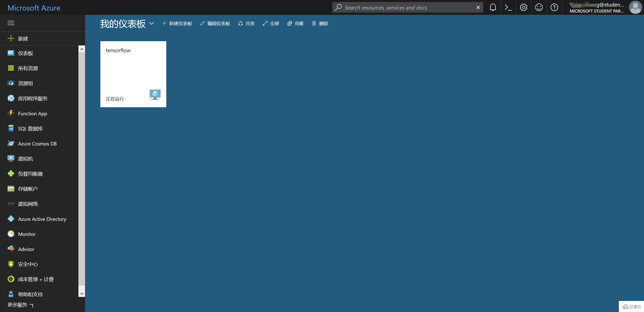Viewport: 644px width, 312px height.
Task: Click the 成本管理 + 计费 icon
Action: tap(11, 279)
